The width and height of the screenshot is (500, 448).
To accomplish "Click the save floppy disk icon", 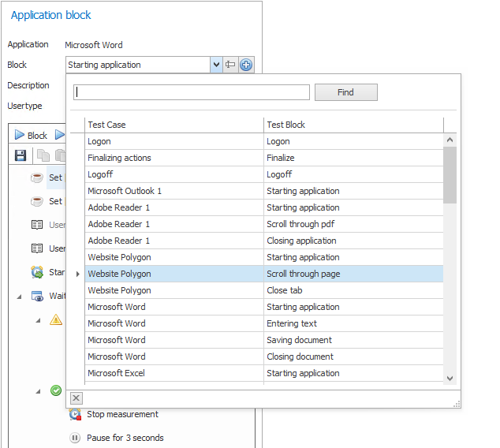I will (21, 155).
